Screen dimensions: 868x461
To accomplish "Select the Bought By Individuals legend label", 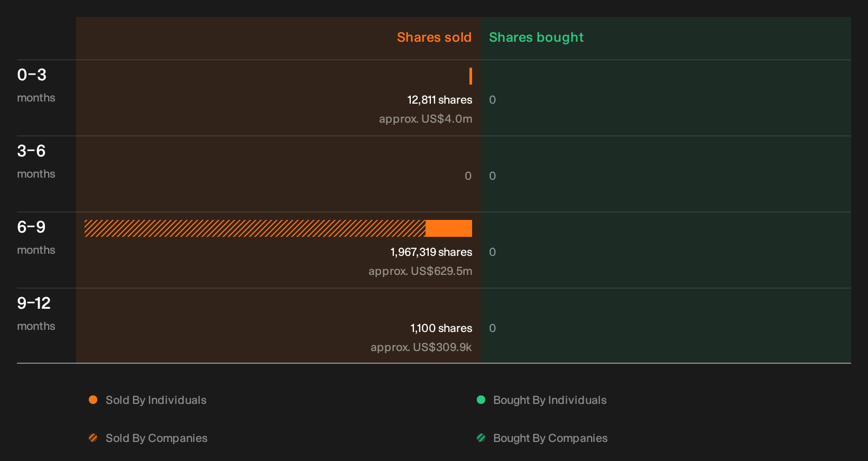I will tap(550, 400).
